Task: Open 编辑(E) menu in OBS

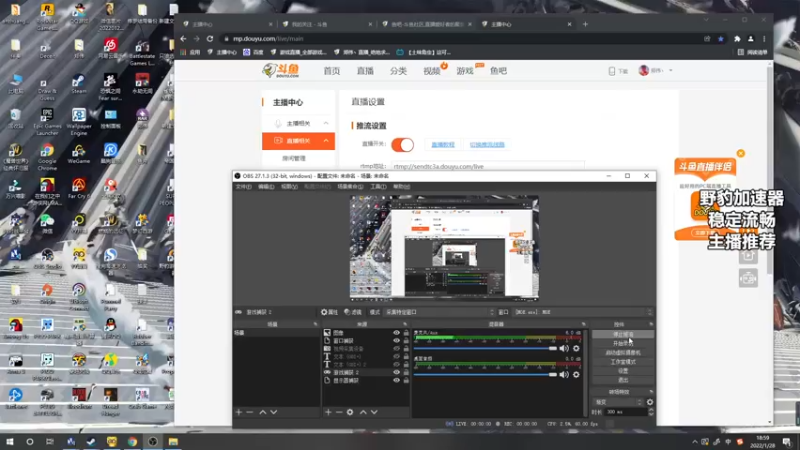Action: 266,187
